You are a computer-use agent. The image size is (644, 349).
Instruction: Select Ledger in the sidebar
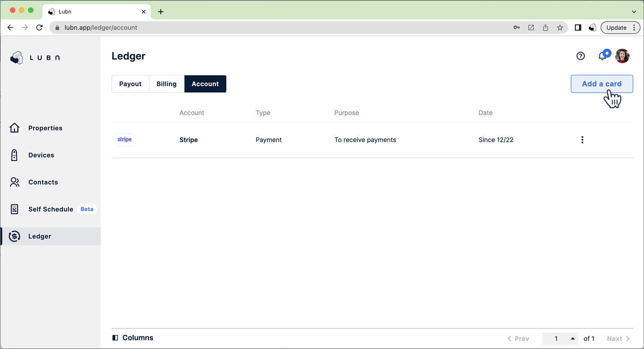click(x=40, y=236)
